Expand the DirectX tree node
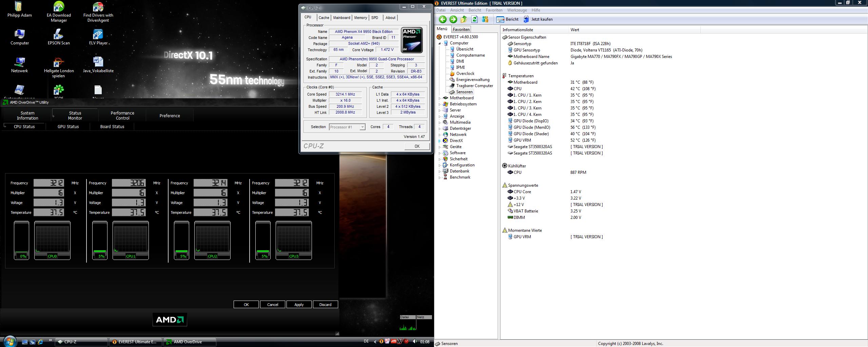 [x=439, y=141]
